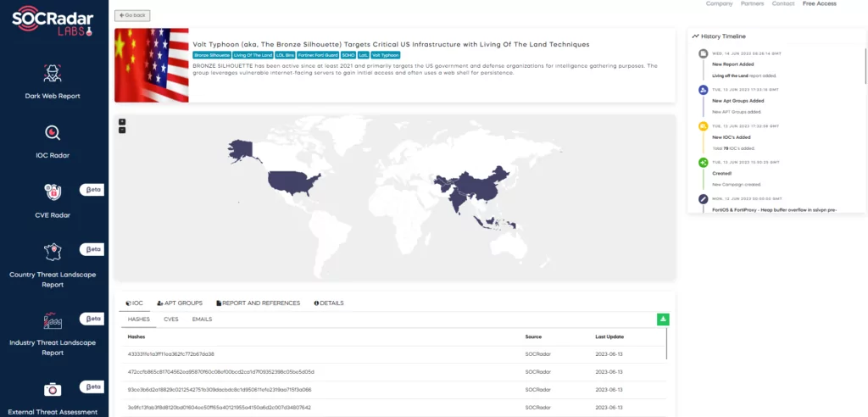The image size is (868, 417).
Task: Click the History Timeline chart icon
Action: click(695, 36)
